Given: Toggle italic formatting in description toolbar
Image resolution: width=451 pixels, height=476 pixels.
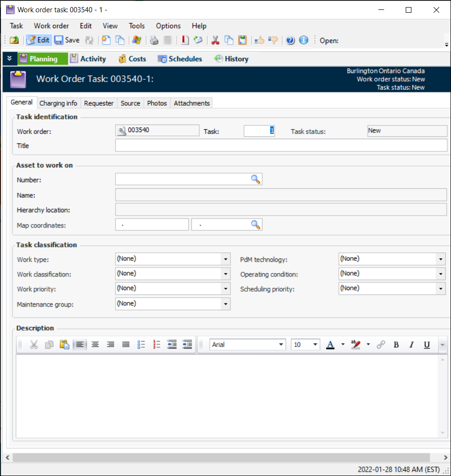Looking at the screenshot, I should coord(411,345).
